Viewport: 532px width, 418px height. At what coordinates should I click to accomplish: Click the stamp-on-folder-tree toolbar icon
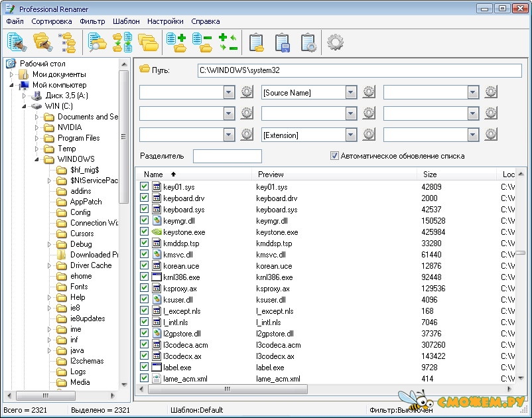pyautogui.click(x=68, y=42)
